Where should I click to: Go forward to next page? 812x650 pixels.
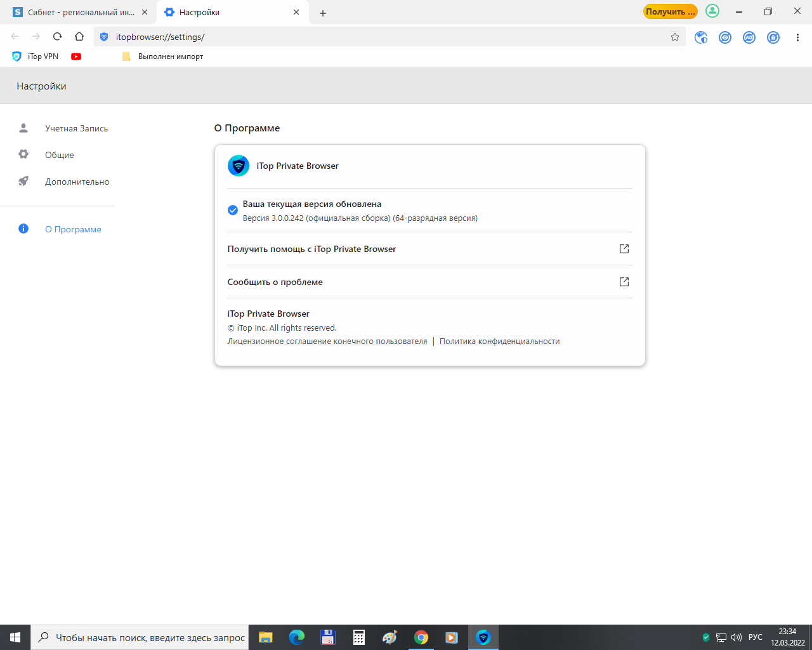[36, 37]
